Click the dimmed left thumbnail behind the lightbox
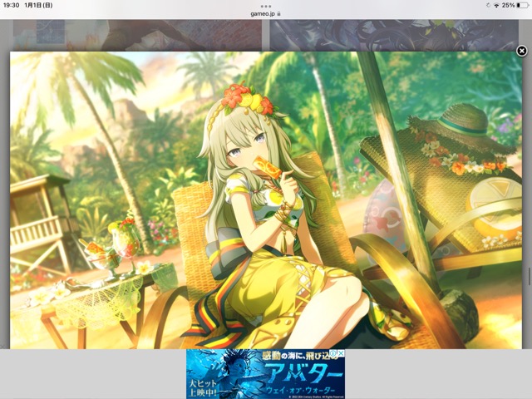 point(133,35)
